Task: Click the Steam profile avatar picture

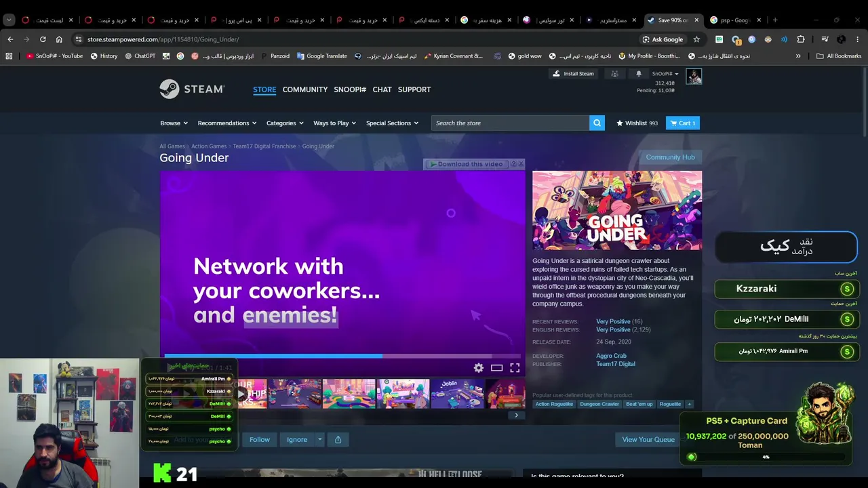Action: [x=694, y=76]
